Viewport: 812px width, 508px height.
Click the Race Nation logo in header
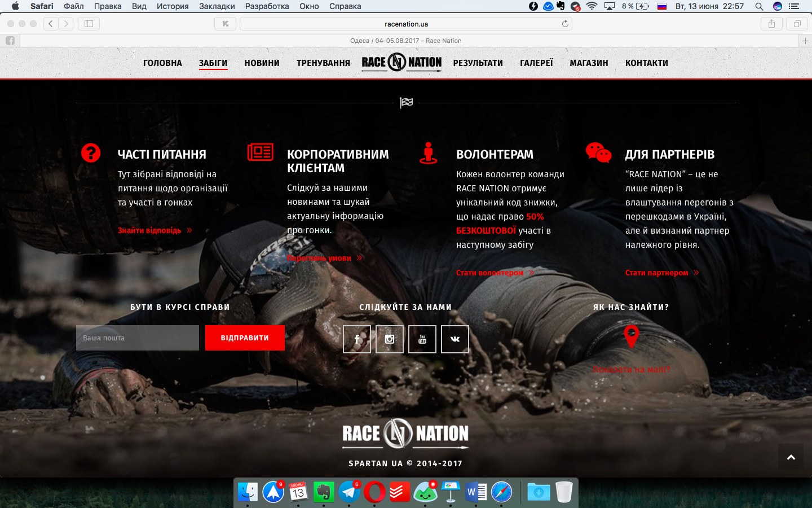pos(401,62)
